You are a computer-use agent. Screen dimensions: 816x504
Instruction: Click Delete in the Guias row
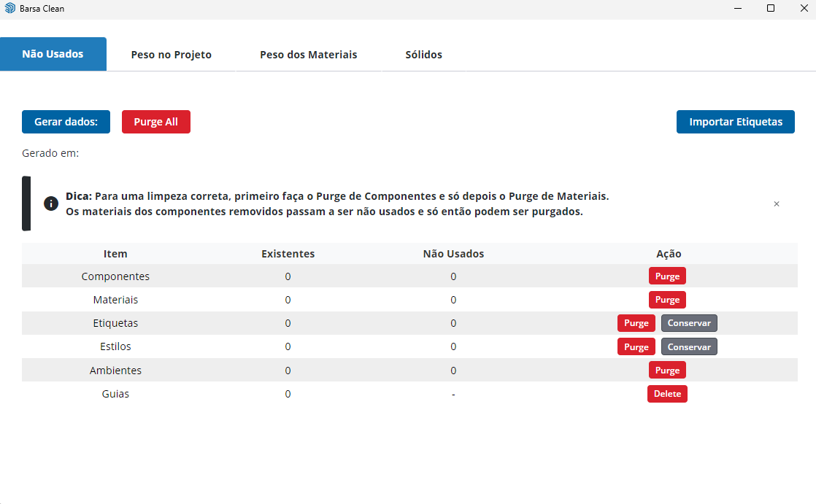(667, 394)
